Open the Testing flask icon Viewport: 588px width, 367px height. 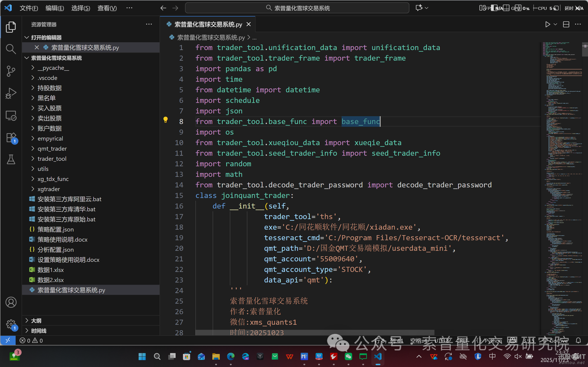pyautogui.click(x=11, y=159)
